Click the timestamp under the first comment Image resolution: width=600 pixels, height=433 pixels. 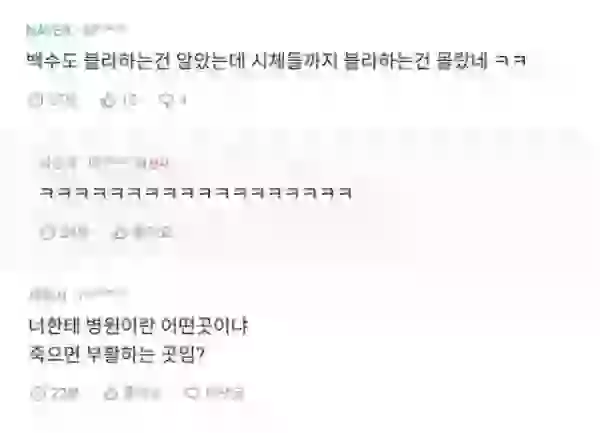(x=62, y=100)
